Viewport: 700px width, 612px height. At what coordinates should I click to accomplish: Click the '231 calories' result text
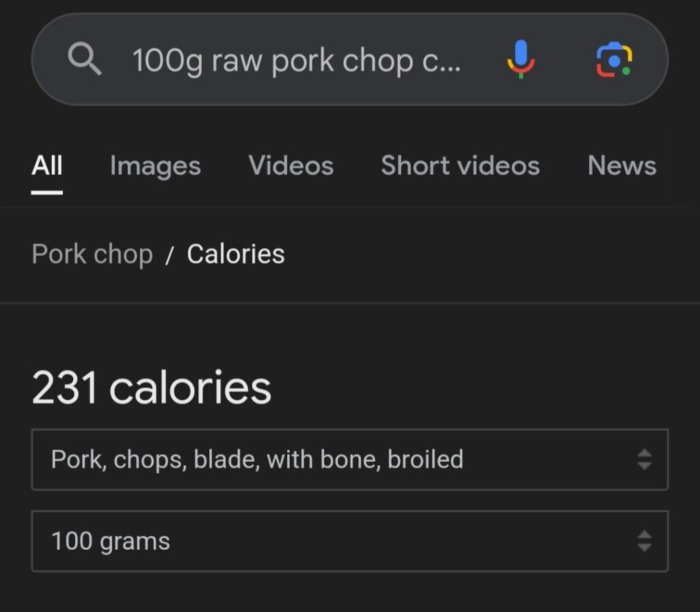[151, 388]
